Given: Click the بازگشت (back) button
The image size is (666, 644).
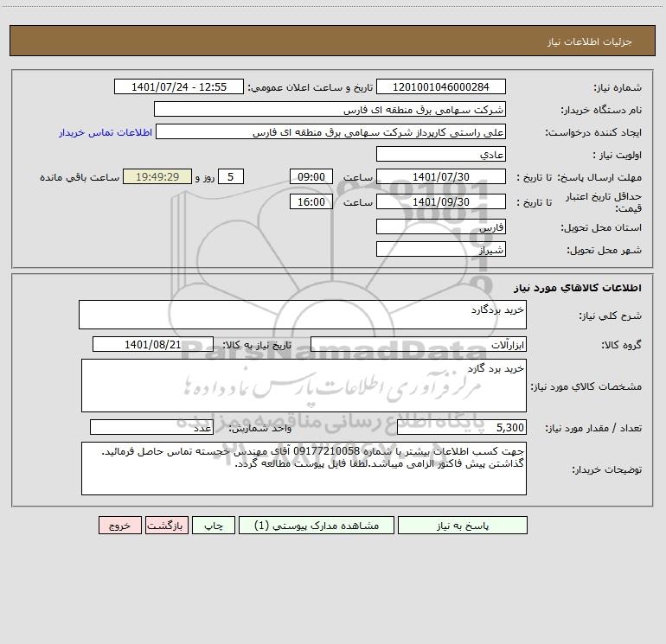Looking at the screenshot, I should (x=166, y=525).
